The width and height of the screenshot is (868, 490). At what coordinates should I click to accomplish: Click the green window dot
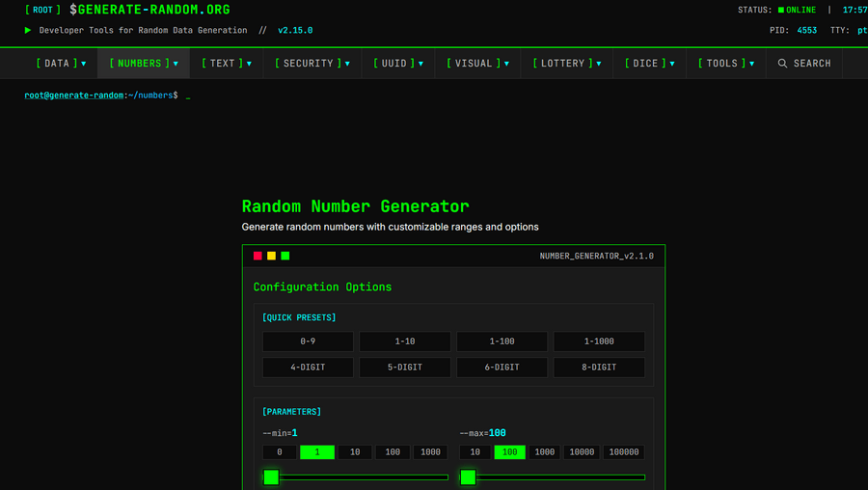pyautogui.click(x=285, y=256)
